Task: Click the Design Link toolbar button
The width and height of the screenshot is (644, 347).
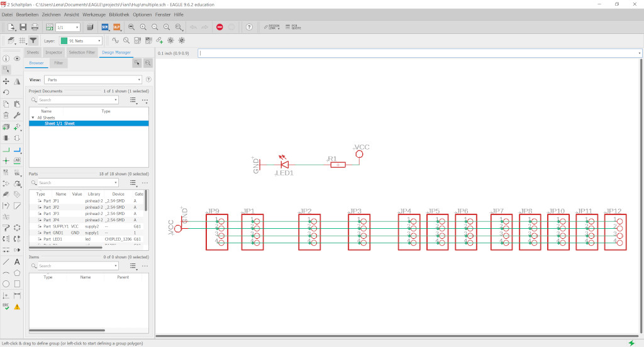Action: pos(272,27)
